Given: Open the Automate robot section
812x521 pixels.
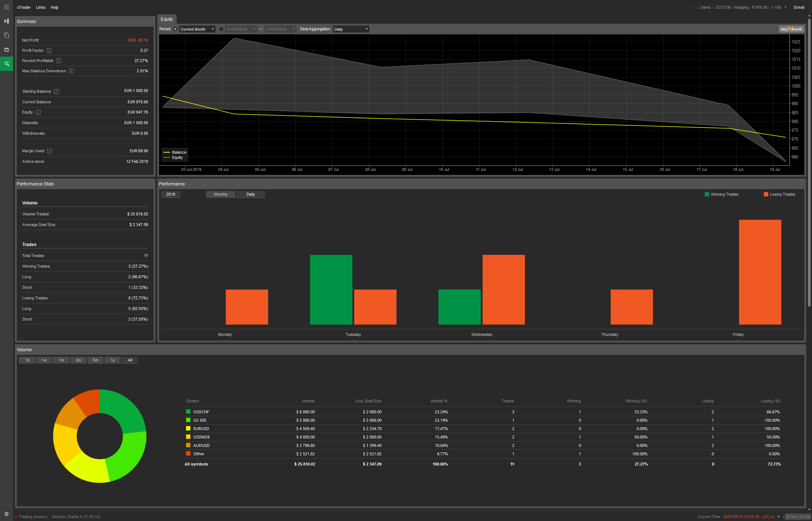Looking at the screenshot, I should coord(7,49).
